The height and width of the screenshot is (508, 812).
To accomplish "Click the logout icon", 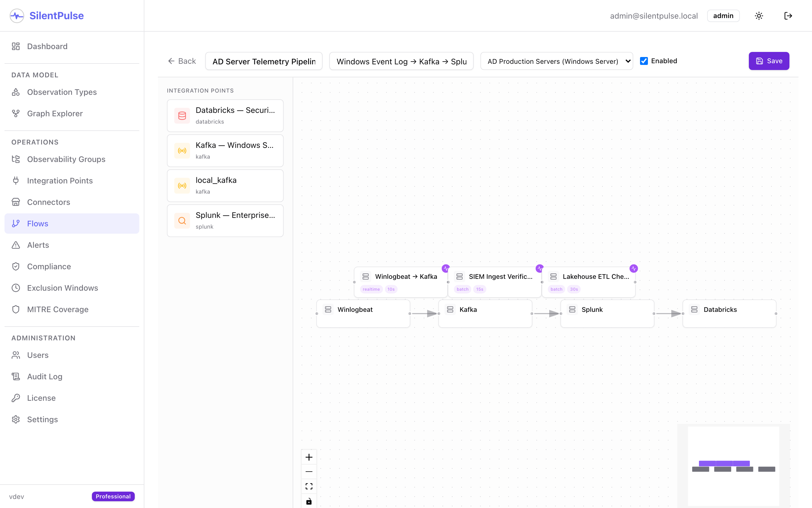I will pyautogui.click(x=788, y=16).
